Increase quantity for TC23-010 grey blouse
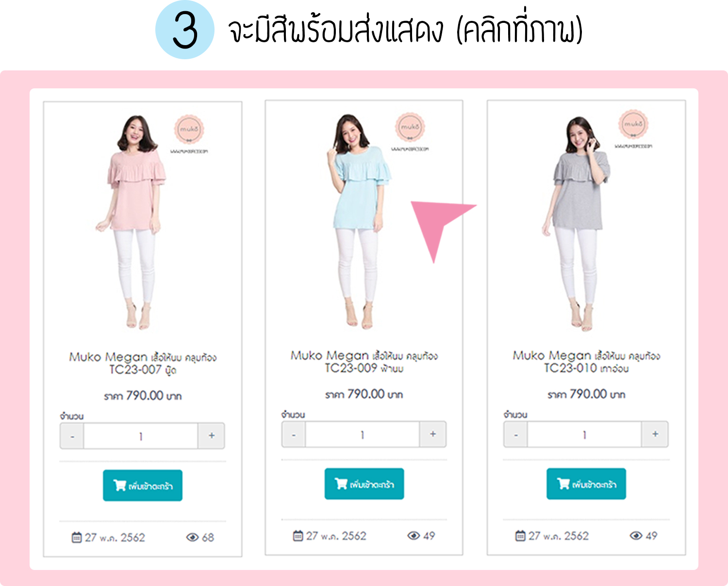 655,434
